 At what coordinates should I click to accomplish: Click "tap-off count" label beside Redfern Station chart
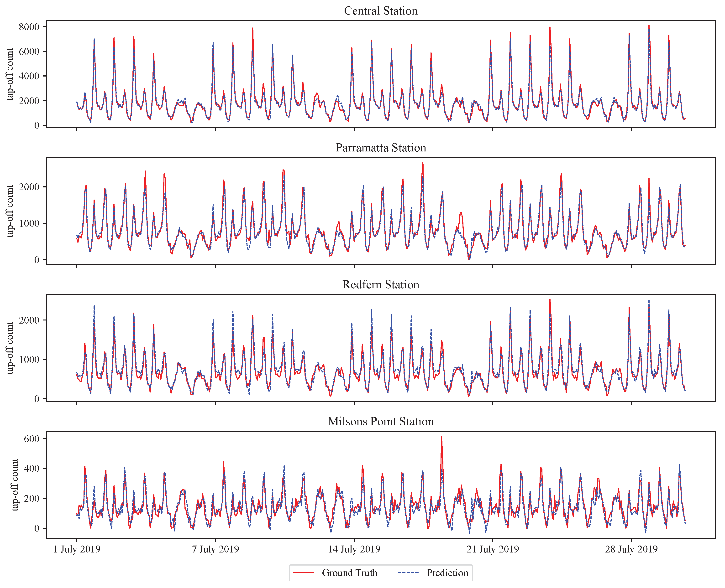pyautogui.click(x=10, y=348)
